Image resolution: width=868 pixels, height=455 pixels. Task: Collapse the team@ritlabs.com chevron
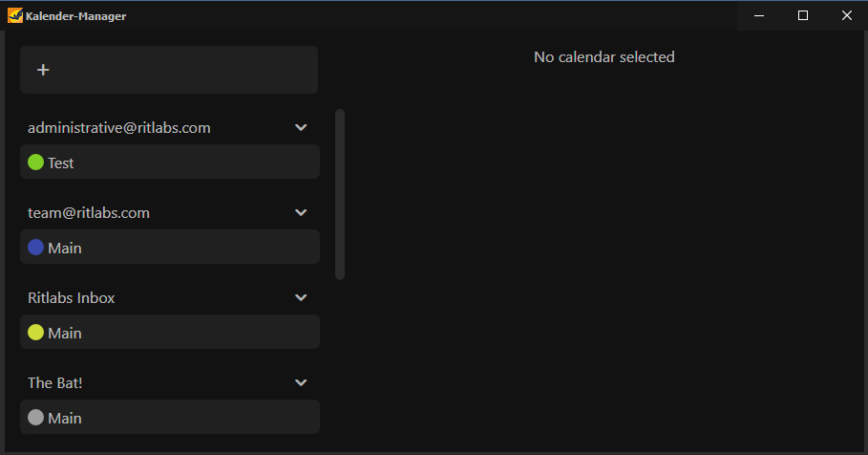click(301, 213)
